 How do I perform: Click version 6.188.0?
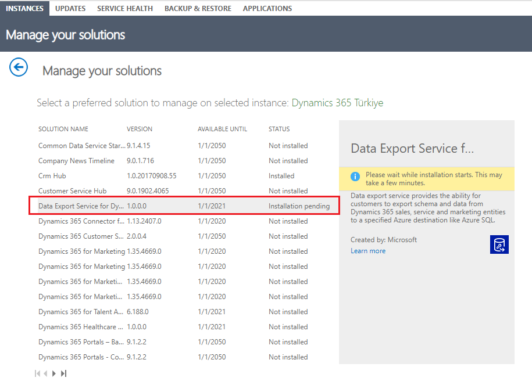[x=137, y=312]
